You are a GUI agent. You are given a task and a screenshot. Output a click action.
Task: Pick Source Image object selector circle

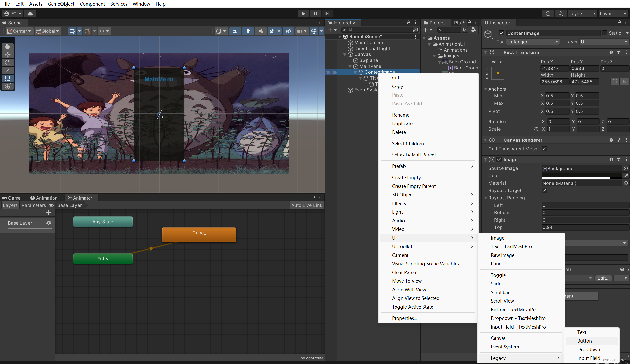(x=626, y=168)
